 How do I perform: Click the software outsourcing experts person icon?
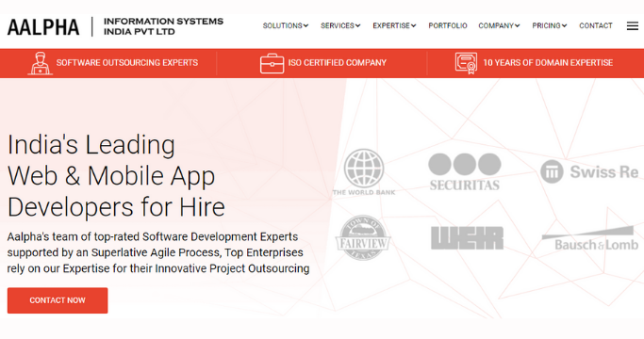[x=40, y=63]
